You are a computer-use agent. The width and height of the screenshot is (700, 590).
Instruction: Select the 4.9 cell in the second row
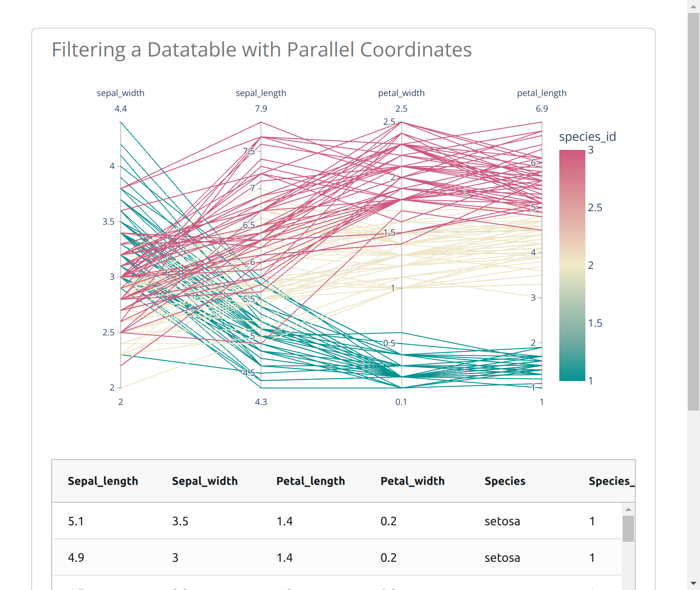pyautogui.click(x=76, y=557)
